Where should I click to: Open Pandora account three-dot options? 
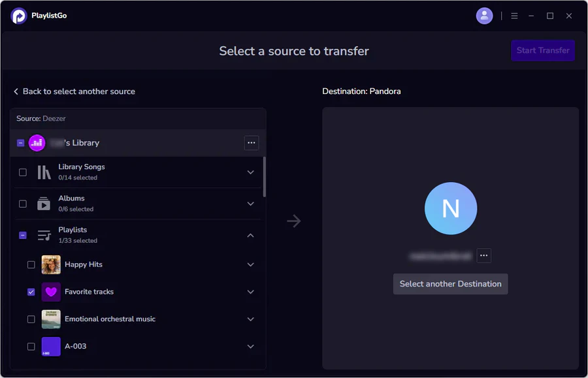coord(483,255)
